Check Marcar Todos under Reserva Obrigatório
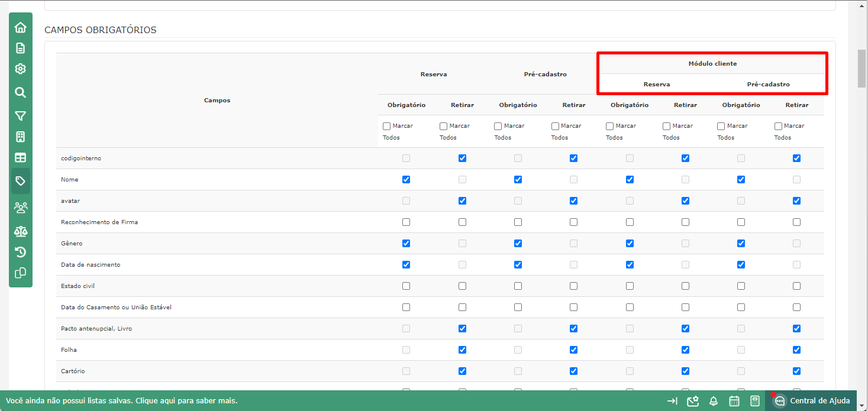The width and height of the screenshot is (868, 411). [x=386, y=126]
